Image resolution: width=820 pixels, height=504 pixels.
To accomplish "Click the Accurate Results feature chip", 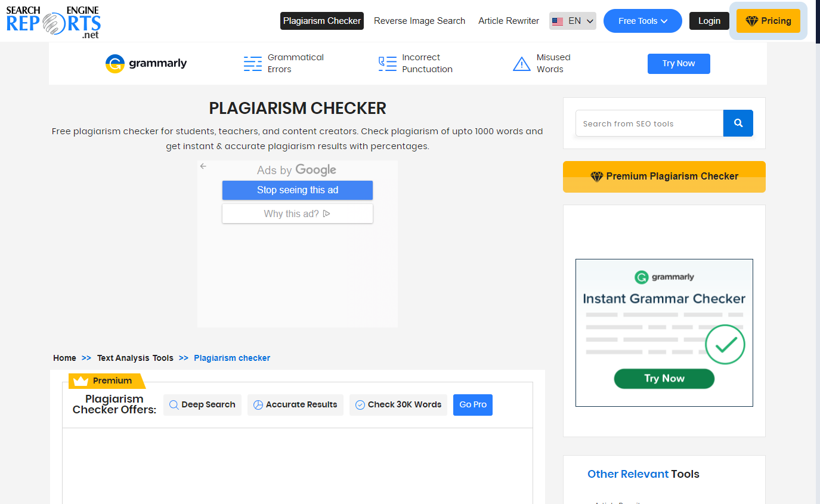I will (295, 405).
